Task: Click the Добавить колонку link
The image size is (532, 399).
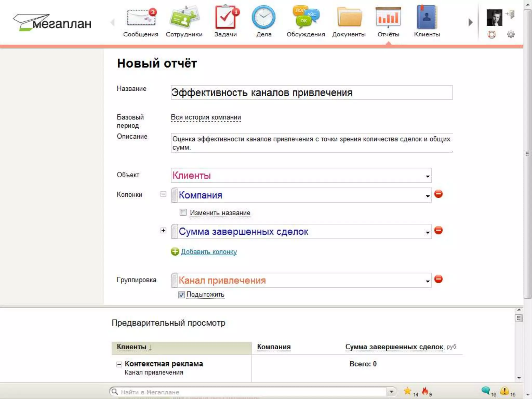Action: (x=209, y=252)
